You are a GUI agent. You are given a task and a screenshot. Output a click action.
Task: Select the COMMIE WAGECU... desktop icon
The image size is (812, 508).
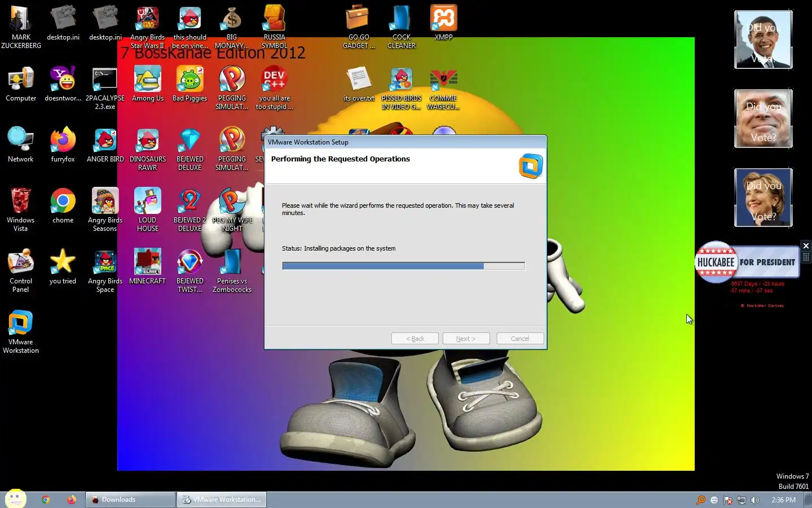click(x=444, y=88)
